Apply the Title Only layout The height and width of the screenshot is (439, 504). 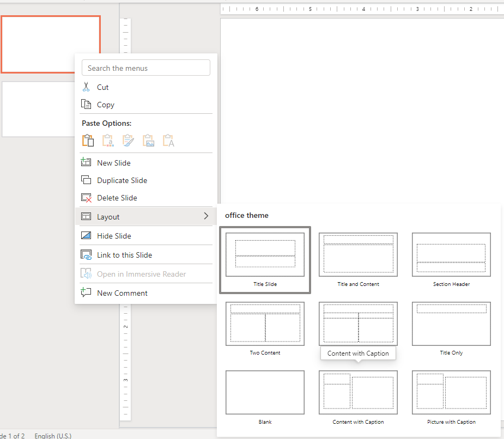[x=451, y=324]
